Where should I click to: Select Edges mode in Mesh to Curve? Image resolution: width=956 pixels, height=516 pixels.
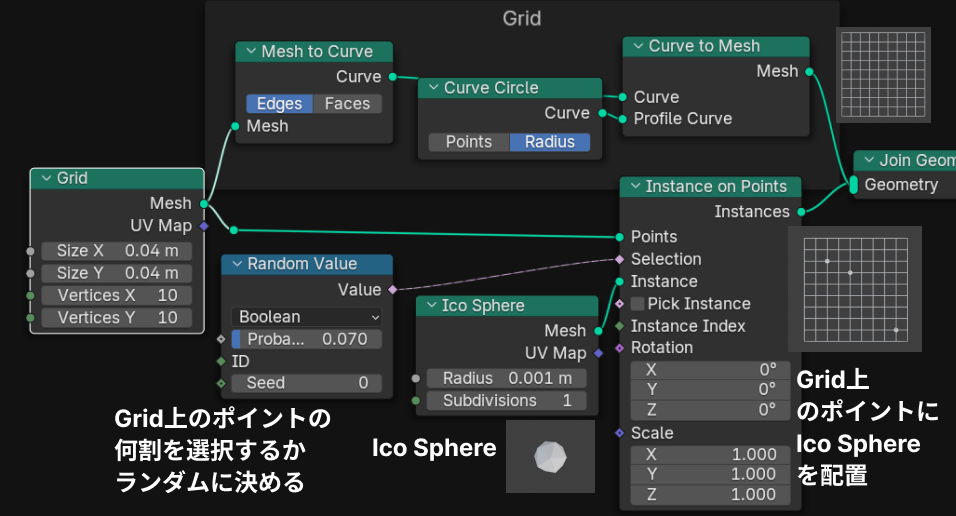tap(279, 104)
